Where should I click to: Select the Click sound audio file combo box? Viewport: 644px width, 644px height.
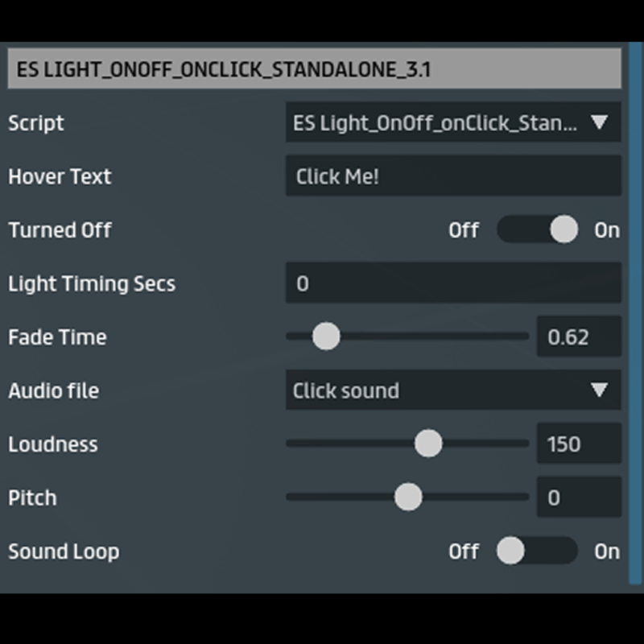(435, 390)
